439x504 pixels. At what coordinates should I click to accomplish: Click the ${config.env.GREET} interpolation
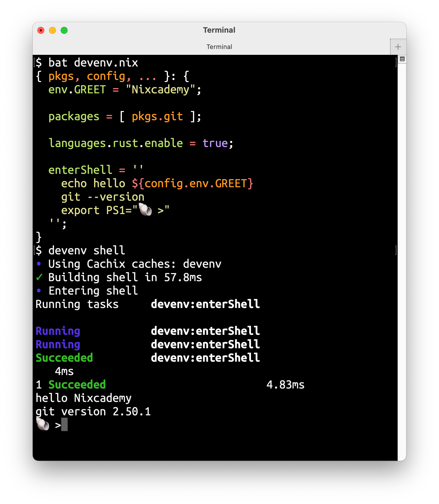(x=192, y=183)
